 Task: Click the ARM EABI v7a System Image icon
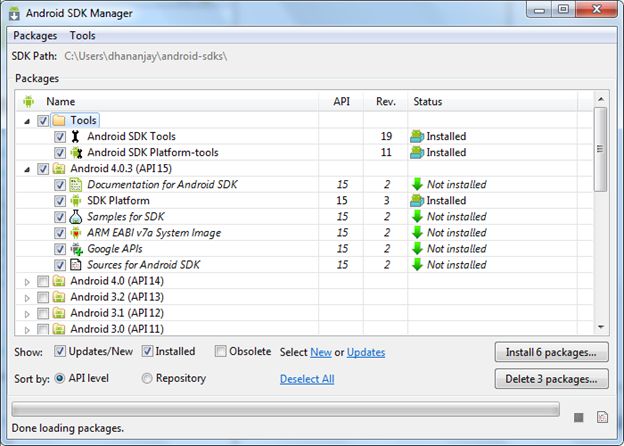coord(76,233)
